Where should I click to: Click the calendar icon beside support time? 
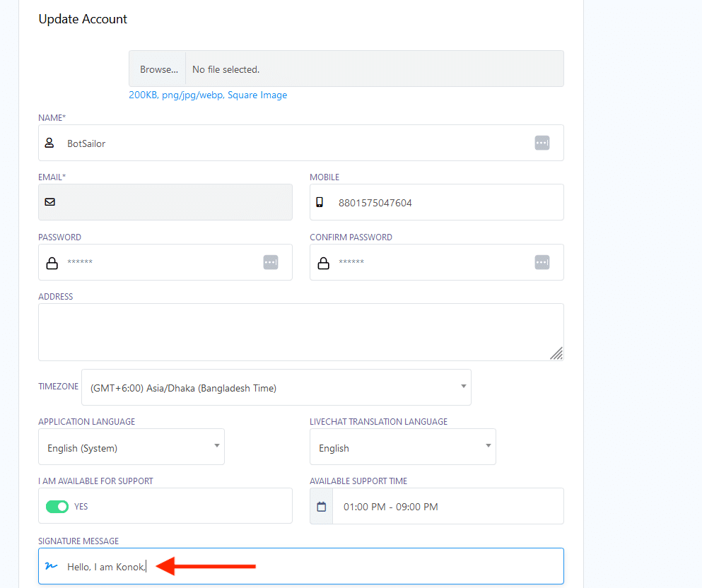[322, 507]
